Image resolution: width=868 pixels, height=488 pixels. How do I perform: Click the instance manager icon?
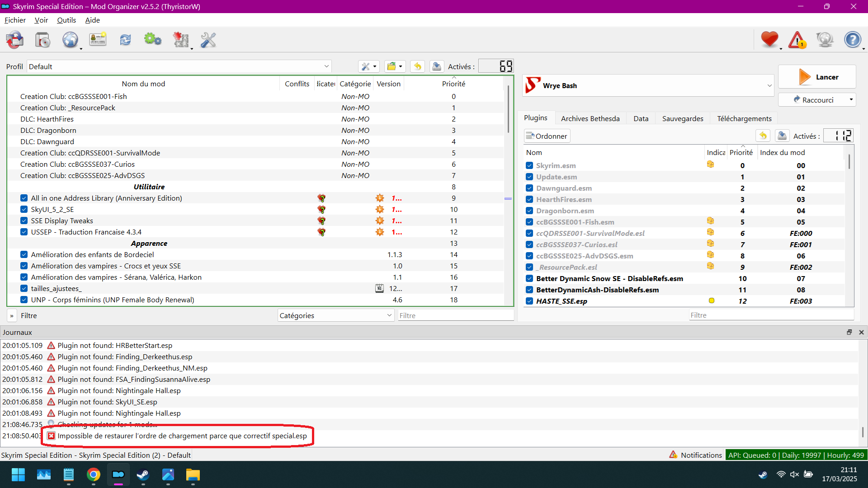(15, 40)
